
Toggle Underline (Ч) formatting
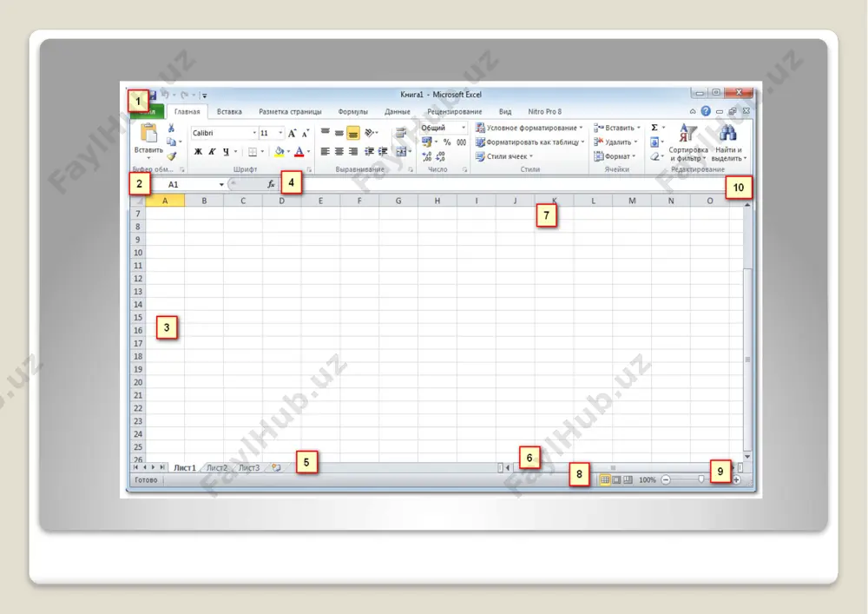pos(226,151)
